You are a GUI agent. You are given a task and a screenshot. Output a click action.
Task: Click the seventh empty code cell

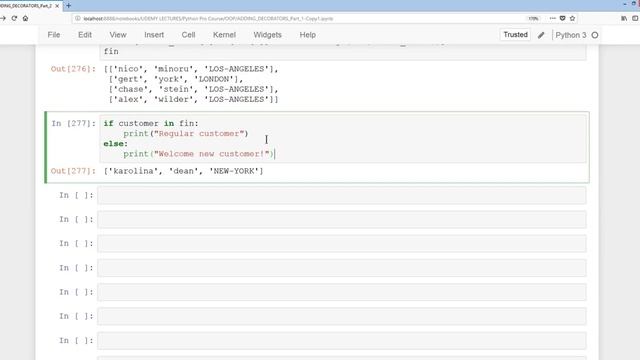click(342, 341)
